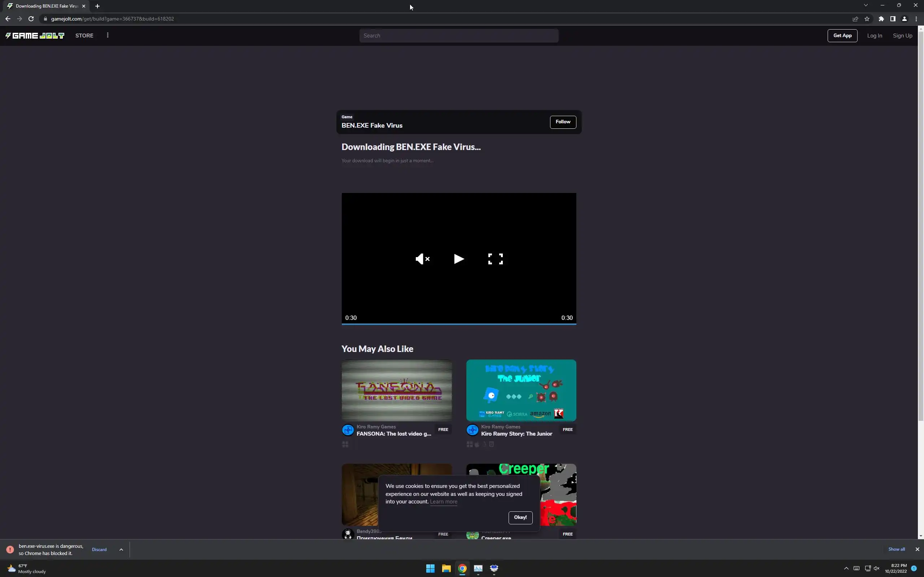Click the Game Jolt logo
The image size is (924, 577).
35,35
